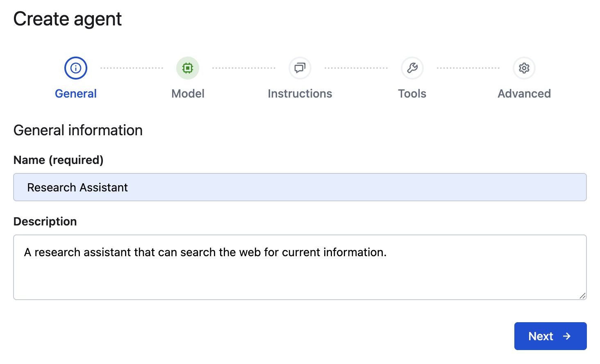Click inside the Description text area
600x364 pixels.
(x=300, y=266)
